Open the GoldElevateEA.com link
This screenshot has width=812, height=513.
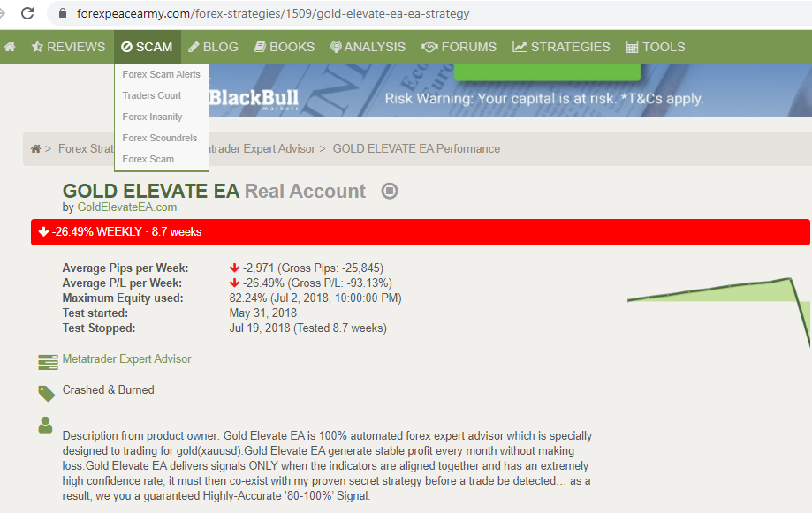pyautogui.click(x=127, y=207)
